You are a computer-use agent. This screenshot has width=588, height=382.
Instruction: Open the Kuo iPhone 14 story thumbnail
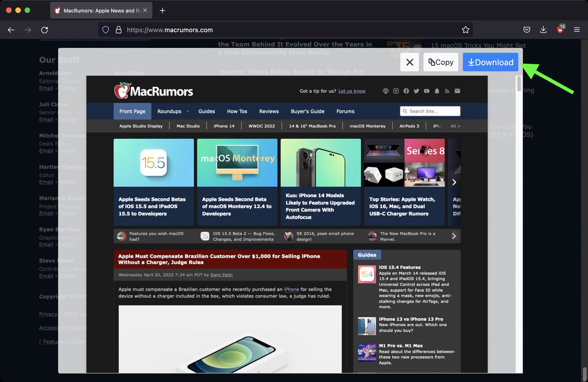click(x=321, y=163)
